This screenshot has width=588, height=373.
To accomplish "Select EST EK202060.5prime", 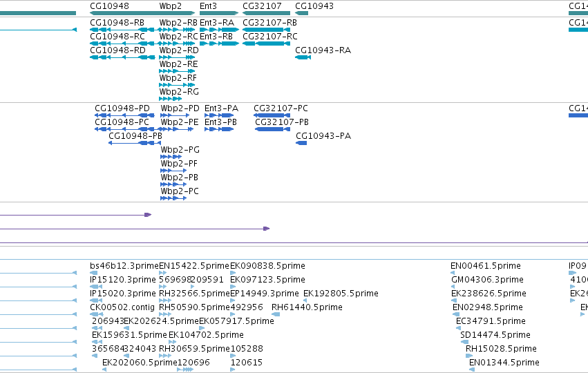I will click(140, 363).
